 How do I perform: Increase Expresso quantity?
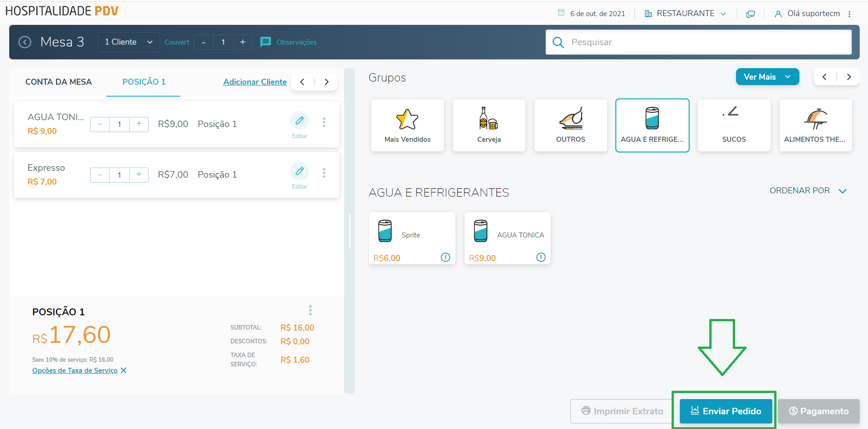(x=139, y=175)
